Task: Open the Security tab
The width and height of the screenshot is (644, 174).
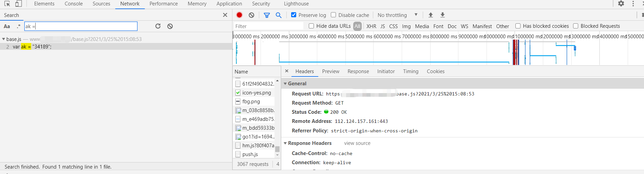Action: 261,4
